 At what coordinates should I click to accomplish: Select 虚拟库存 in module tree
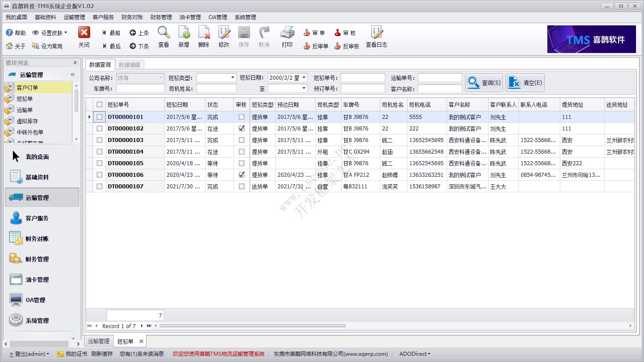coord(28,121)
